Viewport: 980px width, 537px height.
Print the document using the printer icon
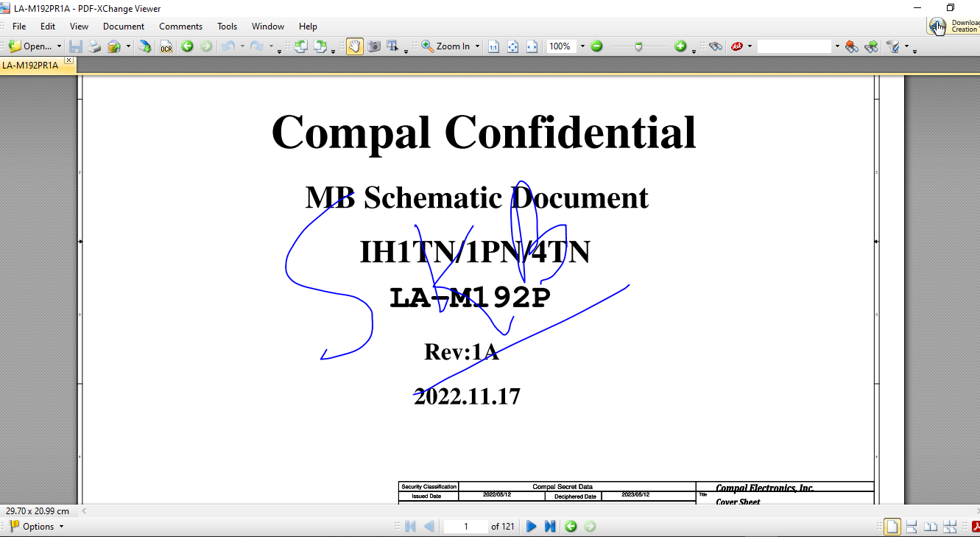pyautogui.click(x=95, y=46)
